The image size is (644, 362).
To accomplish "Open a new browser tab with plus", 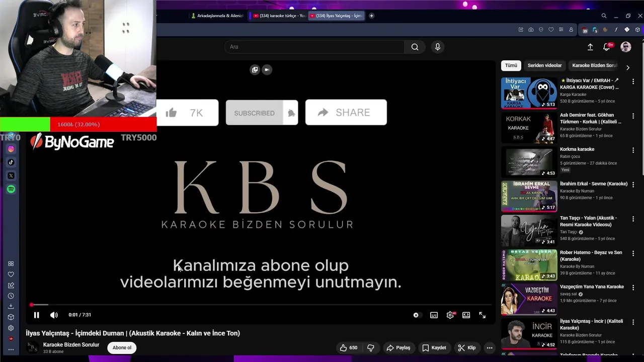I will click(371, 16).
